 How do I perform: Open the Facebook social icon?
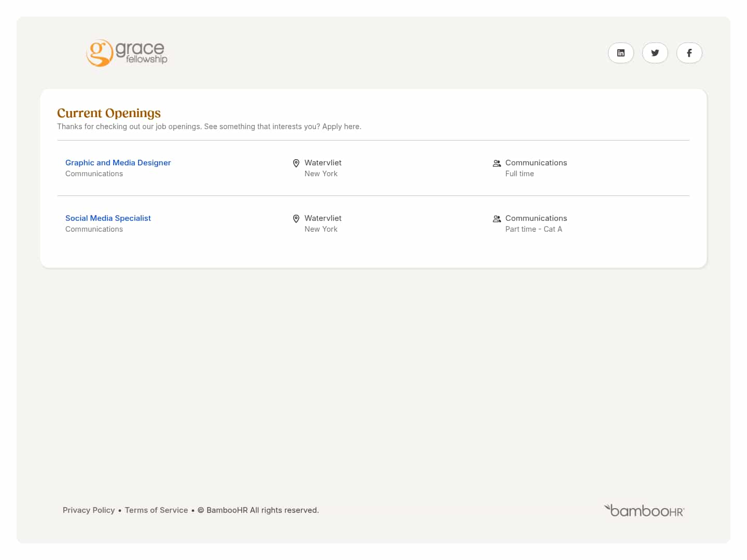(689, 53)
